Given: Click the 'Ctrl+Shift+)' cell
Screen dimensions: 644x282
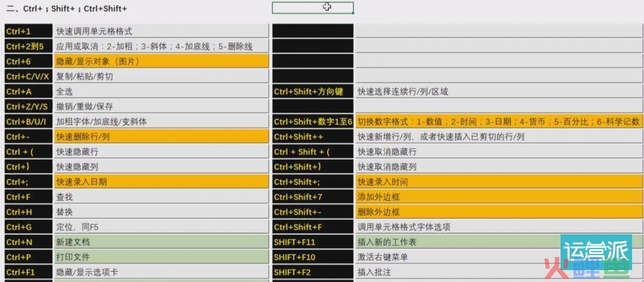Looking at the screenshot, I should click(x=312, y=167).
